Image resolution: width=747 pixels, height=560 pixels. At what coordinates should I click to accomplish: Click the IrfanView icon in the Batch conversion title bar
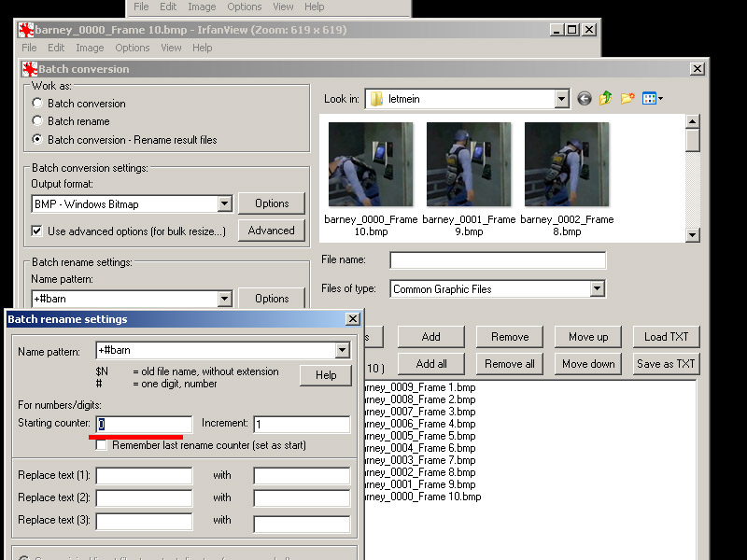[30, 69]
